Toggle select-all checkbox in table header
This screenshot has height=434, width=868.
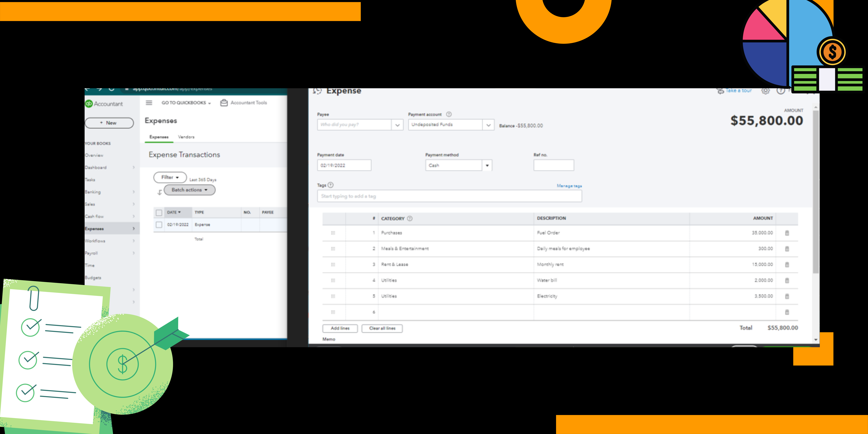[x=159, y=213]
